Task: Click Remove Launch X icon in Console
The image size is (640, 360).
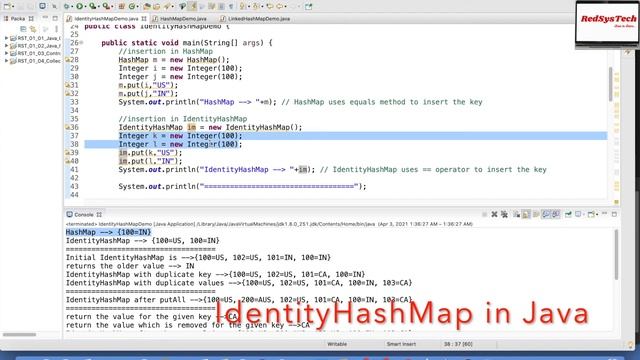Action: [x=494, y=214]
